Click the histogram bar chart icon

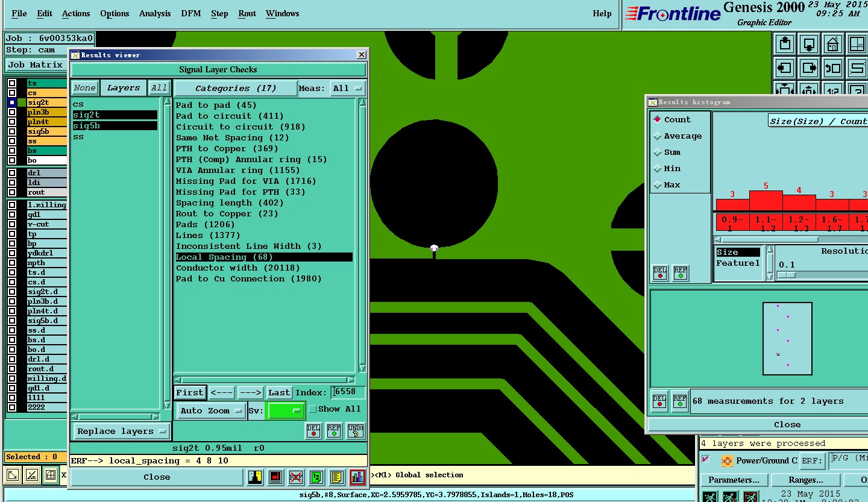coord(357,477)
